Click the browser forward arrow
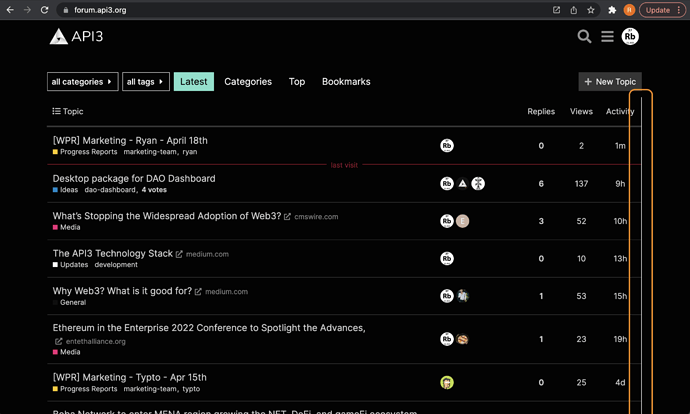690x414 pixels. pos(27,10)
